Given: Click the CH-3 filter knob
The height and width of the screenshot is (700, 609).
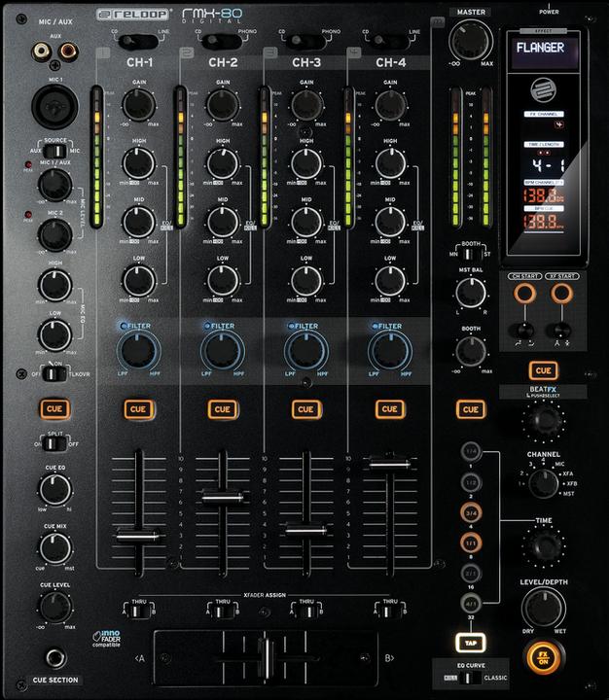Looking at the screenshot, I should [x=306, y=351].
